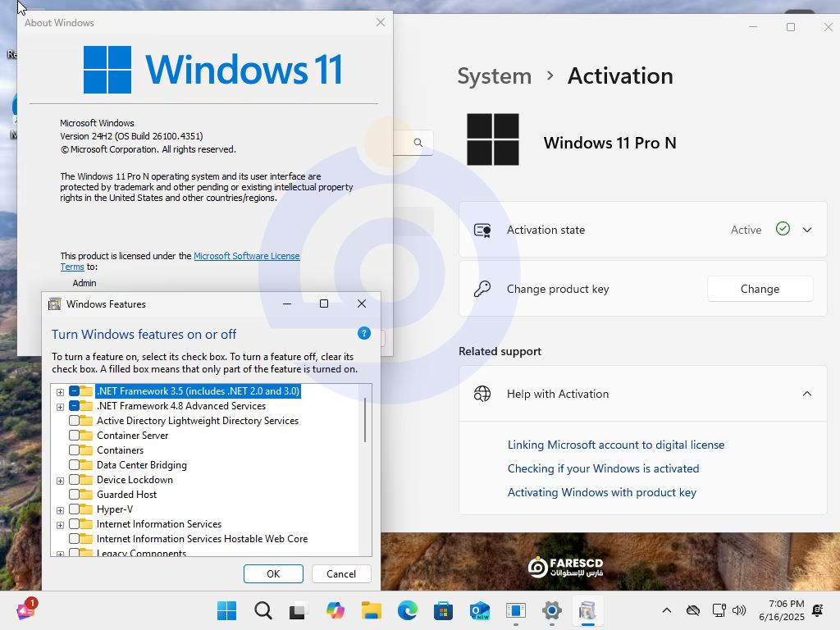
Task: Click the cloud sync tray icon
Action: (x=693, y=610)
